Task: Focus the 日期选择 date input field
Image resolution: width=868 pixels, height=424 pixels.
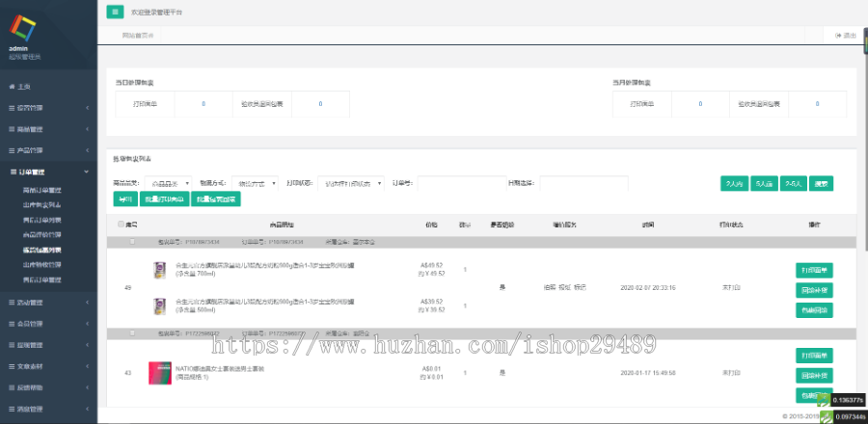Action: 584,183
